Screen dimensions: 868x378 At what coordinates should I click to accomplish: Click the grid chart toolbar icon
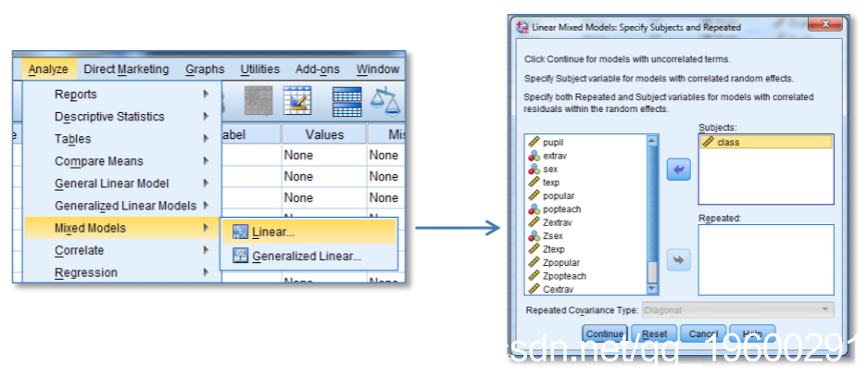point(297,101)
